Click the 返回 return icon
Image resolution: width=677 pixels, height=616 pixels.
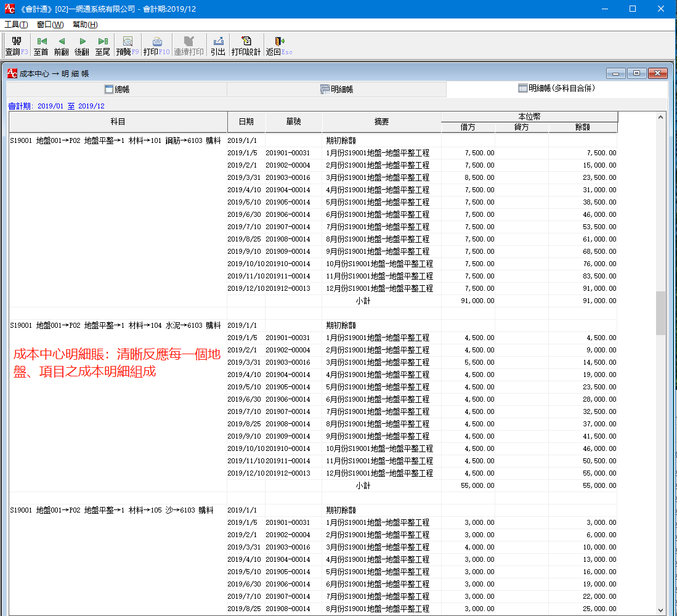[x=278, y=46]
